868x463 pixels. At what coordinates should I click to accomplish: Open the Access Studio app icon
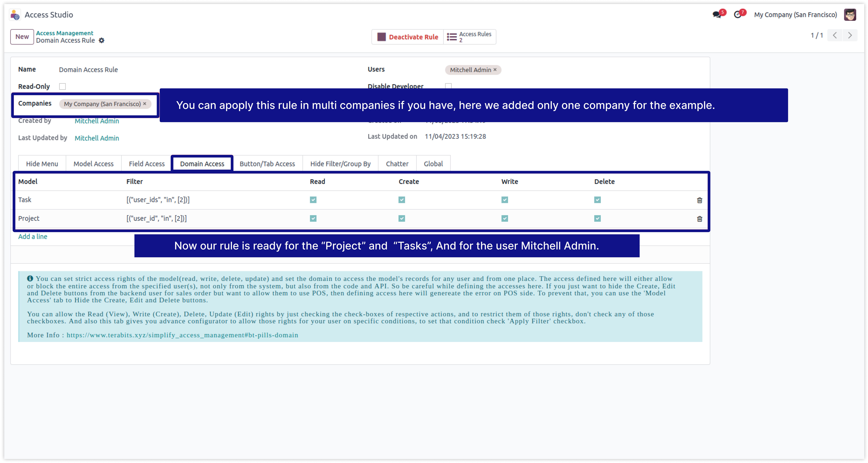click(15, 15)
